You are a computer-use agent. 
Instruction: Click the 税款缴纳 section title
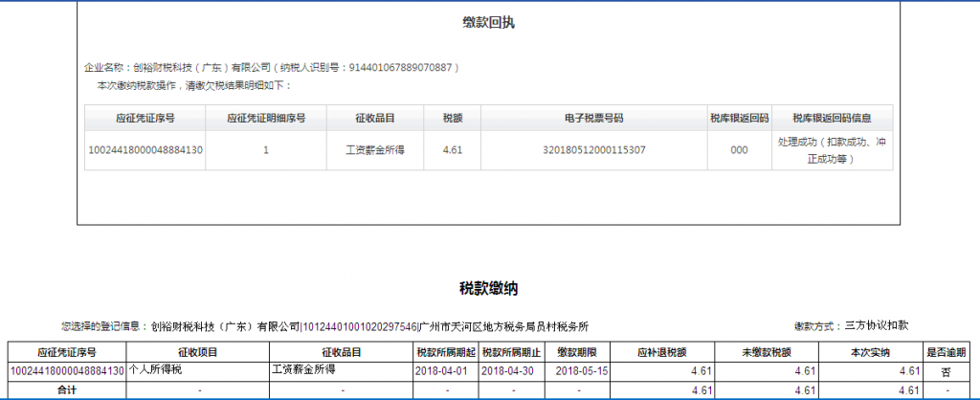pos(489,287)
